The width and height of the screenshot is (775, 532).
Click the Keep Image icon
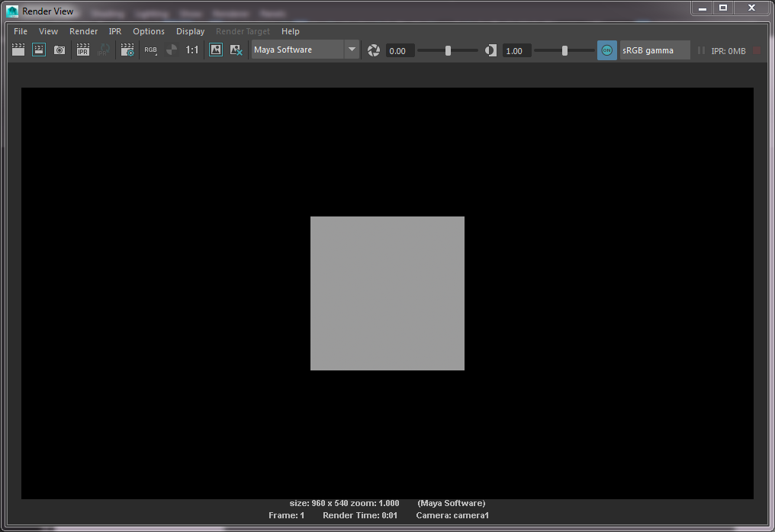point(216,50)
